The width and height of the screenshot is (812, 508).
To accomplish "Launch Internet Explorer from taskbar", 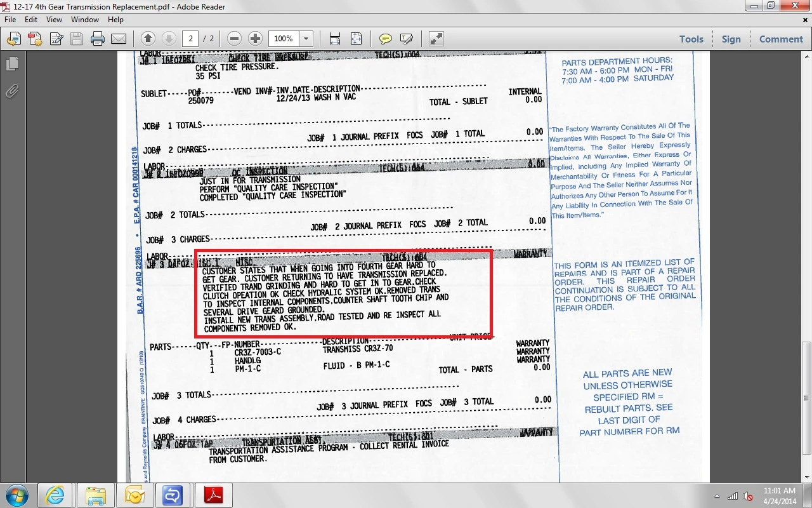I will click(x=55, y=495).
